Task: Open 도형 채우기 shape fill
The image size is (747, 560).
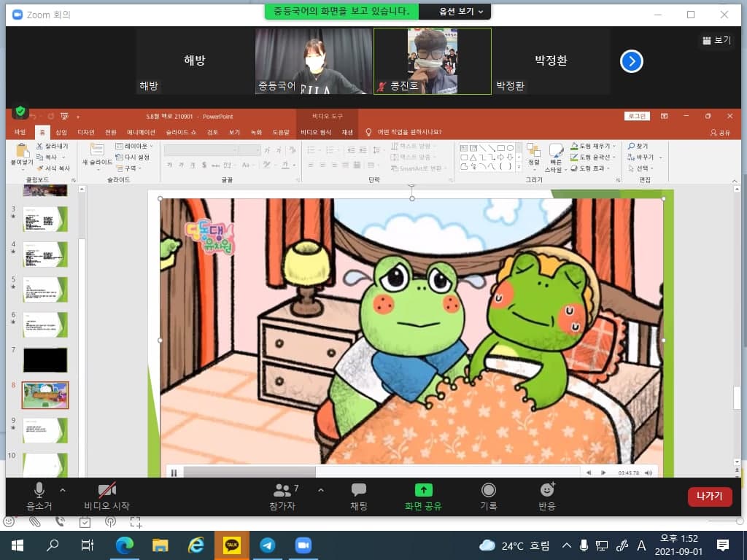Action: [592, 146]
